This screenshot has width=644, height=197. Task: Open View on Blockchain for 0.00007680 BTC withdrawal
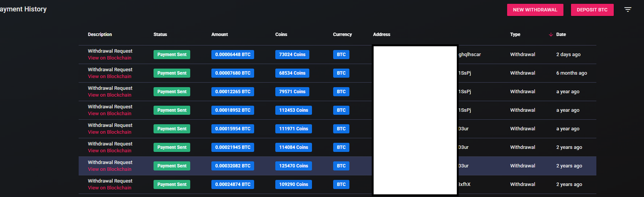click(110, 77)
